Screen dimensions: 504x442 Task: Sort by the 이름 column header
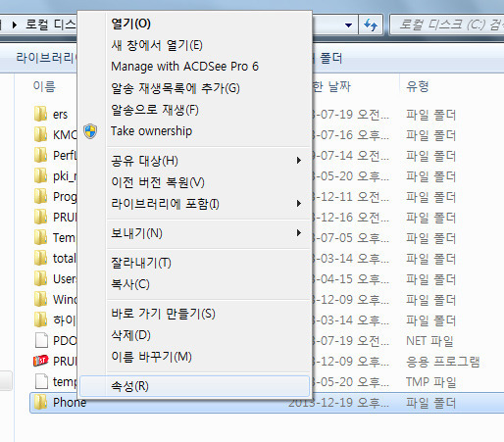pos(44,86)
